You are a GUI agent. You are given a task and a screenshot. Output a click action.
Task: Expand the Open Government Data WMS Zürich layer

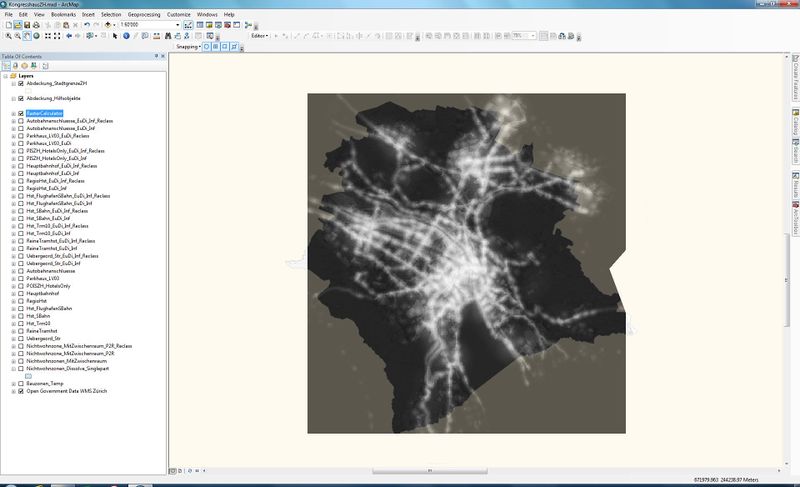tap(12, 390)
